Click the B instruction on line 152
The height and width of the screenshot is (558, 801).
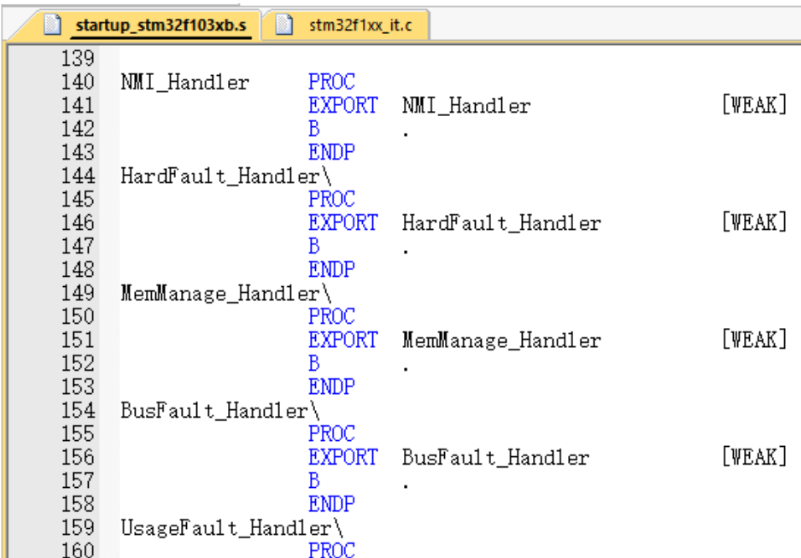click(314, 364)
